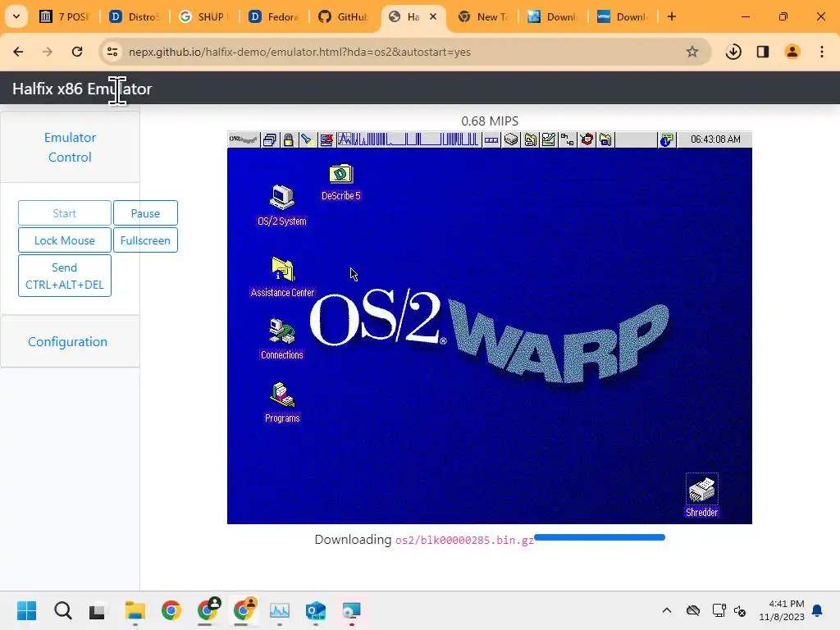The height and width of the screenshot is (630, 840).
Task: Open the notepad editor icon in WarpCenter
Action: (x=549, y=139)
